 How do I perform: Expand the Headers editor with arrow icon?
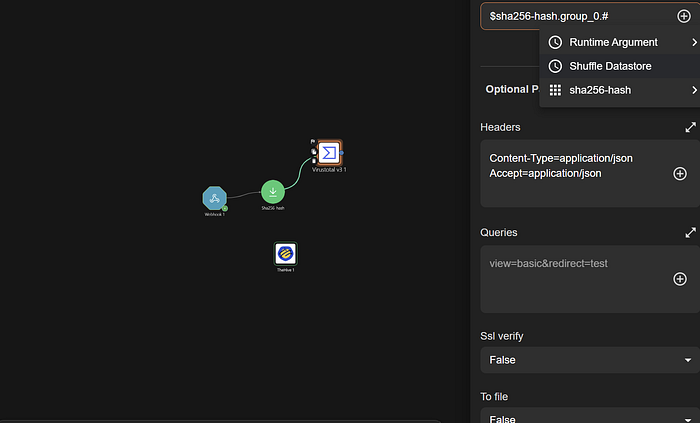click(x=691, y=127)
